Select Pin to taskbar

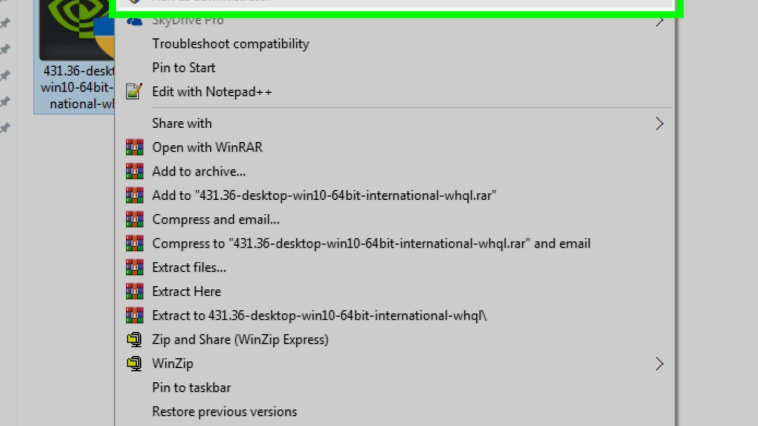tap(191, 388)
